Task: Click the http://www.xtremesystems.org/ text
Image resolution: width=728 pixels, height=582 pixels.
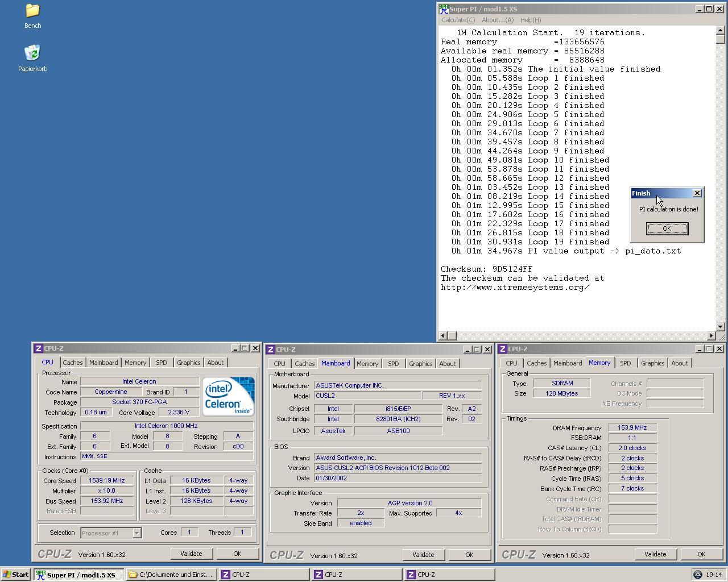Action: pyautogui.click(x=515, y=287)
